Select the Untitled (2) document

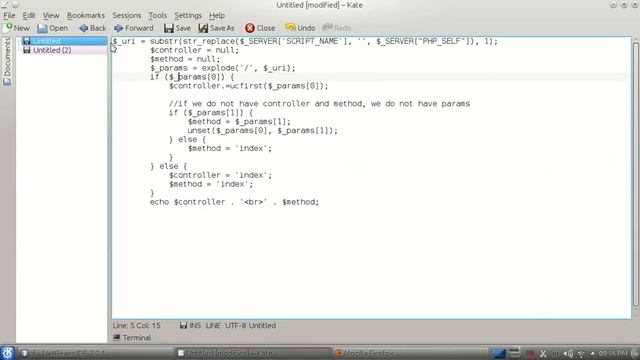(64, 50)
